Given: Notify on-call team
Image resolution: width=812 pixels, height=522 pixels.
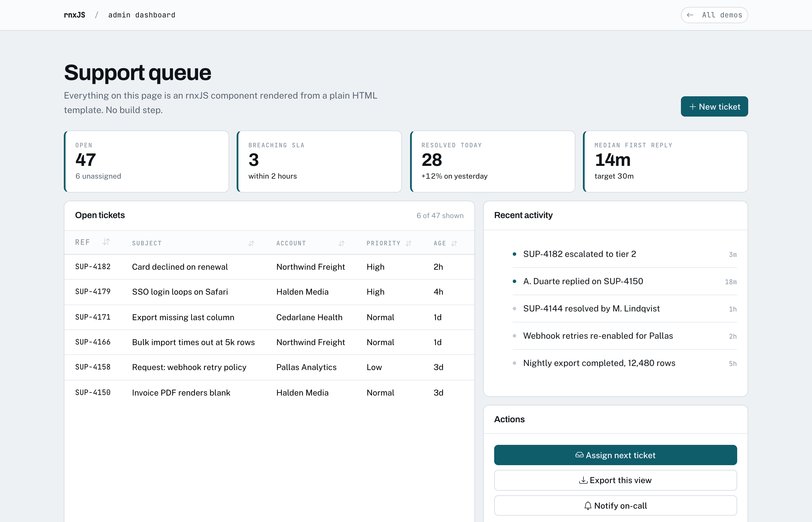Looking at the screenshot, I should (615, 506).
